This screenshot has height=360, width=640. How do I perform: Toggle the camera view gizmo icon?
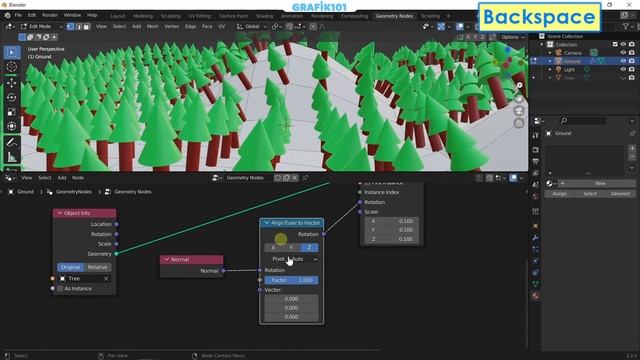coord(519,111)
